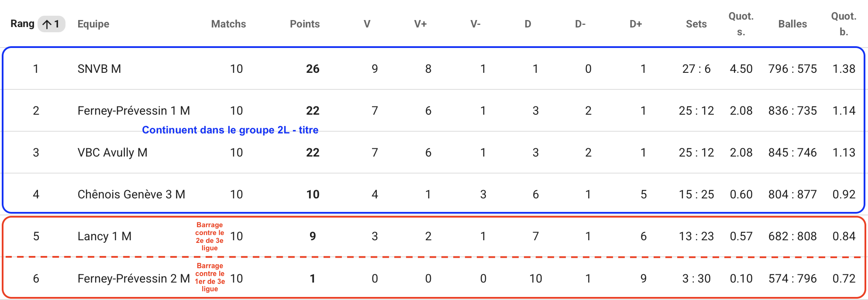The height and width of the screenshot is (300, 868).
Task: Sort by Equipe column header
Action: point(93,24)
